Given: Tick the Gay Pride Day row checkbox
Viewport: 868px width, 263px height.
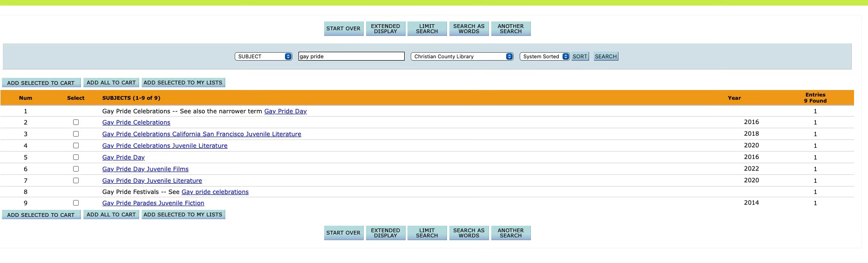Looking at the screenshot, I should [x=76, y=157].
